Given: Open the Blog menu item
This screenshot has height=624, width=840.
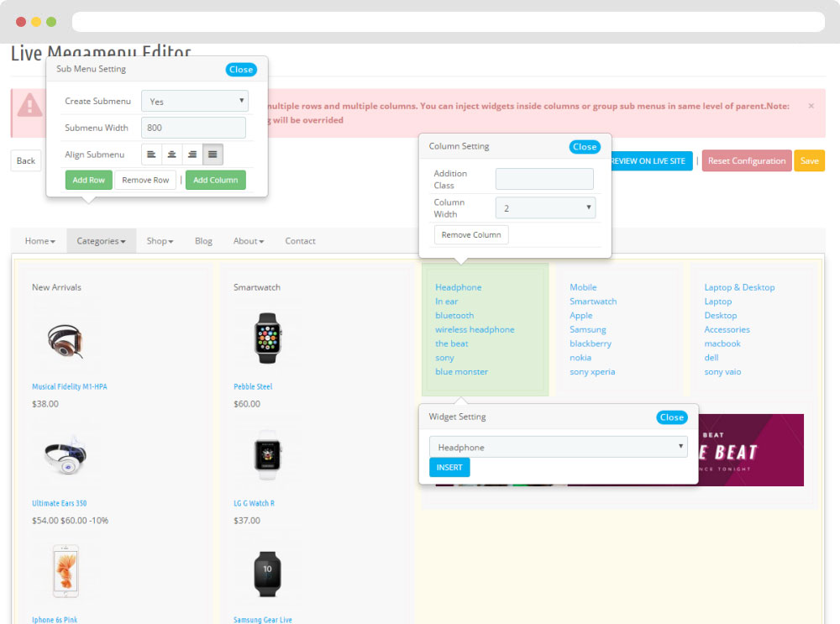Looking at the screenshot, I should click(x=203, y=241).
